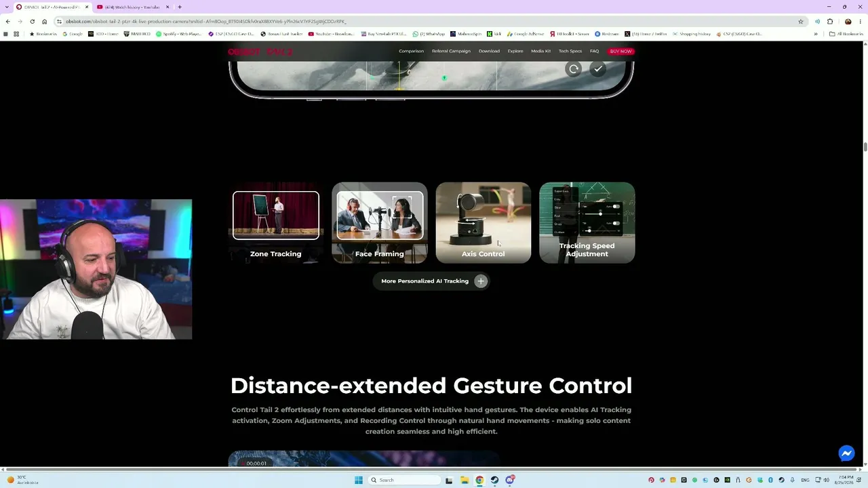This screenshot has height=488, width=868.
Task: Open the Kick bookmark
Action: (494, 34)
